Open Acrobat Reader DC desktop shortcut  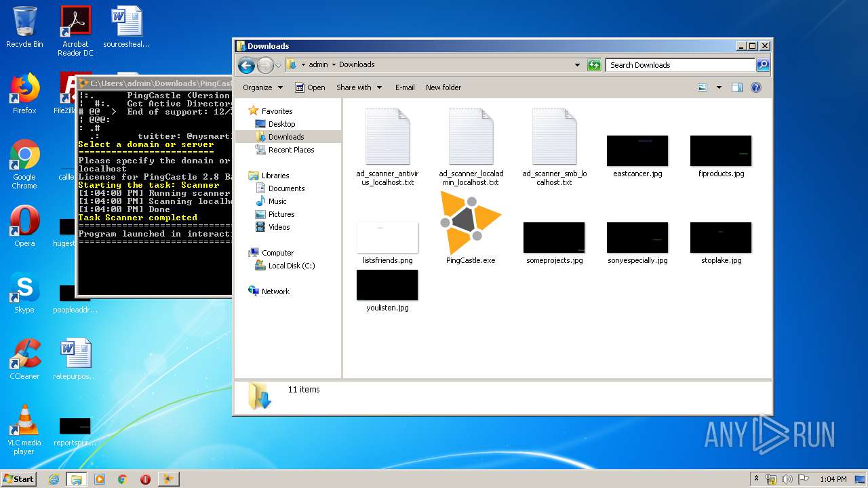click(75, 30)
